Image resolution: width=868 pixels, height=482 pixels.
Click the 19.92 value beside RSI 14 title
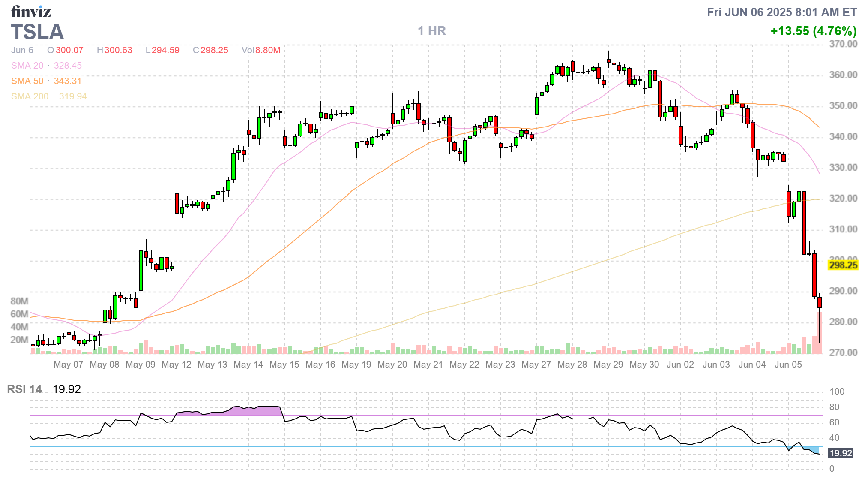[x=67, y=389]
